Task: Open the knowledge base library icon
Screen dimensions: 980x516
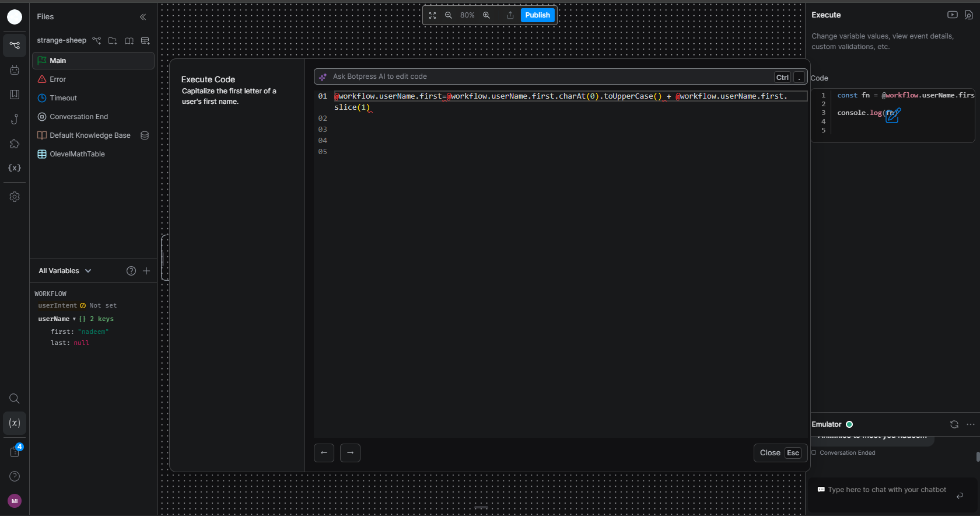Action: 15,95
